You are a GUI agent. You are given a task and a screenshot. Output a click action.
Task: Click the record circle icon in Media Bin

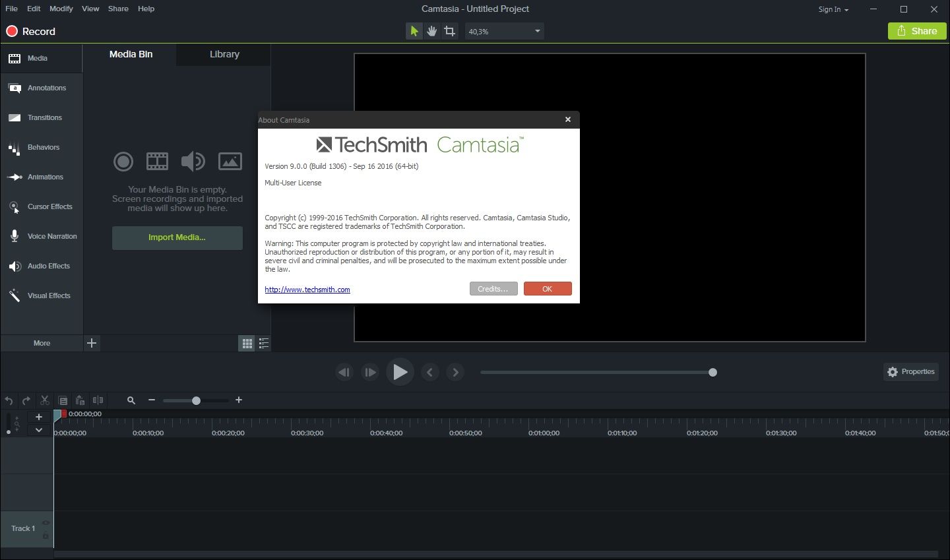pyautogui.click(x=123, y=161)
